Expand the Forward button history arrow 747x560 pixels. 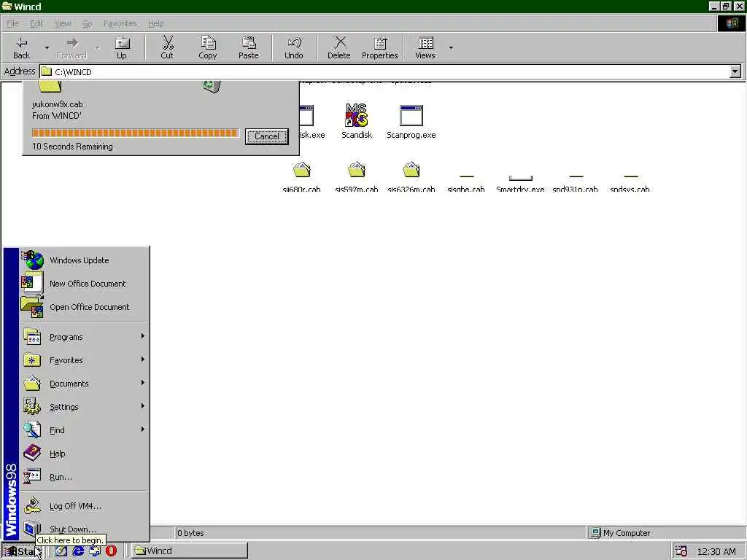point(97,47)
